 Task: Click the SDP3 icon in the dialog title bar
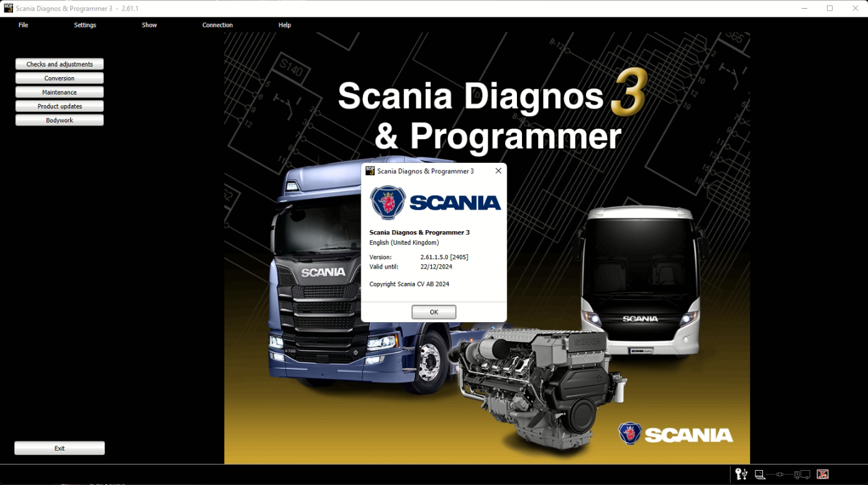370,170
